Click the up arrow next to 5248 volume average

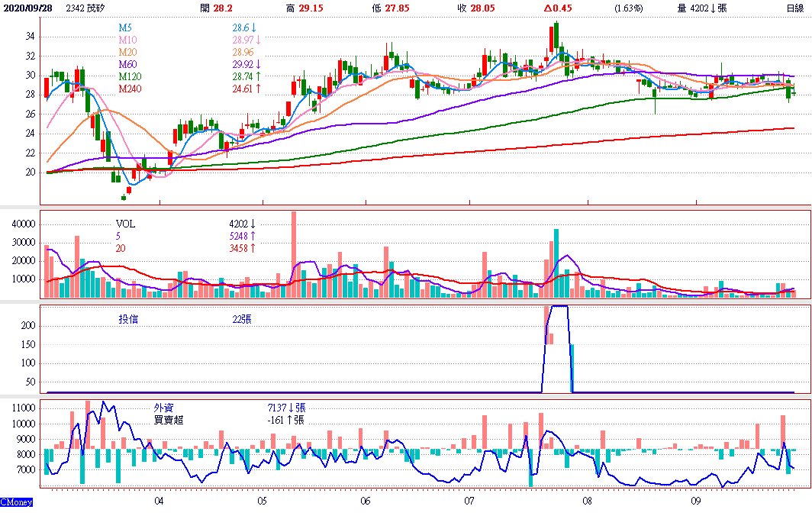[253, 237]
